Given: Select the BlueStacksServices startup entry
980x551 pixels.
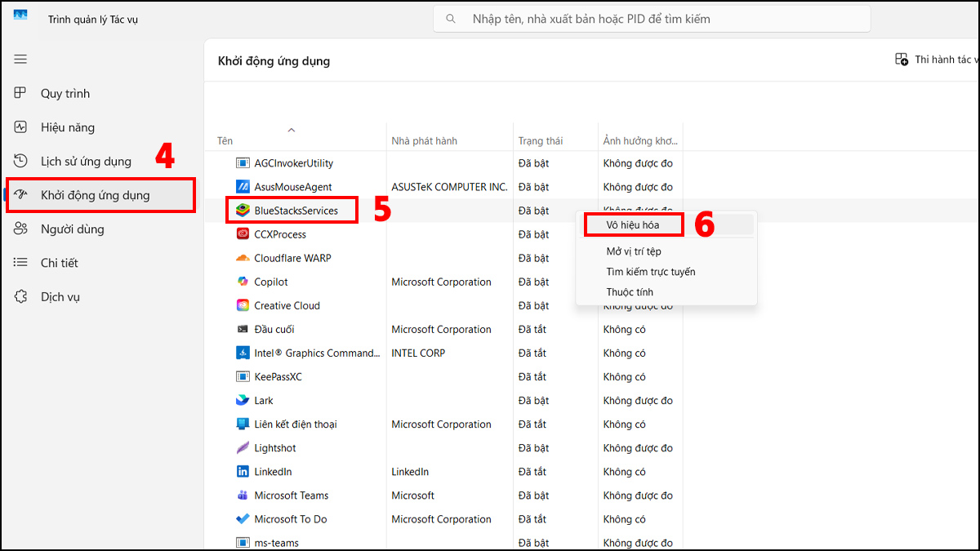Looking at the screenshot, I should pyautogui.click(x=295, y=211).
